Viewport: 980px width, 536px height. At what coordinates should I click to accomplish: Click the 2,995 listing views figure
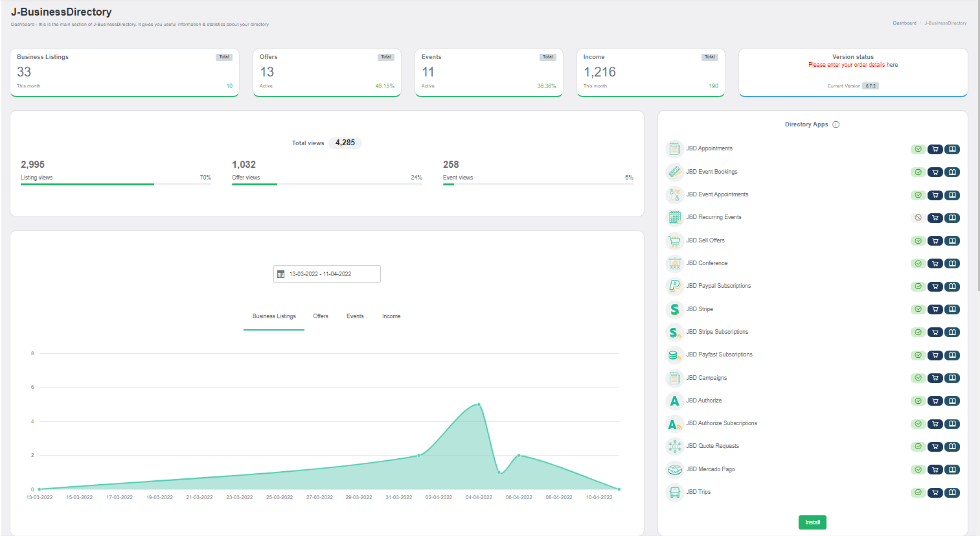pyautogui.click(x=32, y=165)
